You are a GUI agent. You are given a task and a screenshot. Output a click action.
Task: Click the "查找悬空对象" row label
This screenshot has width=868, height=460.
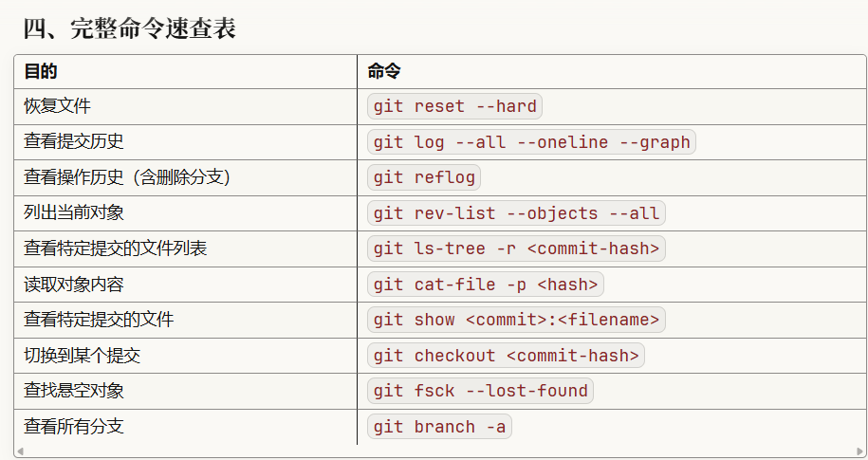click(74, 391)
